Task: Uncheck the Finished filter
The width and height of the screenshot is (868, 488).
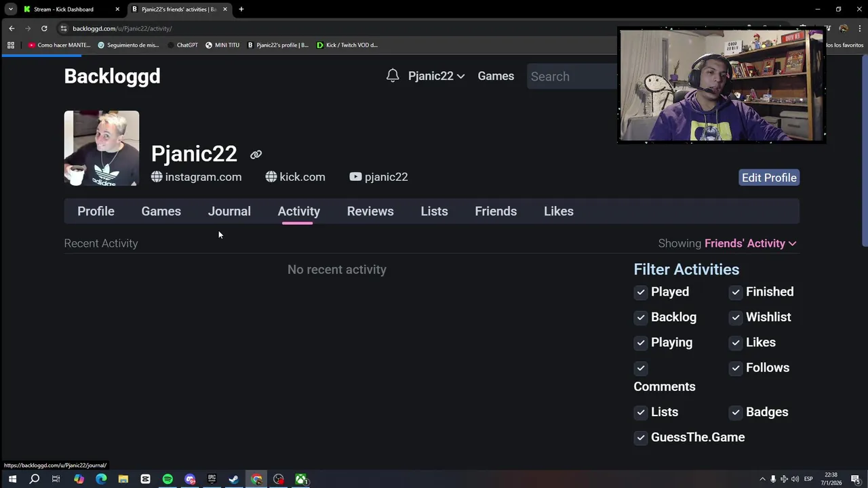Action: pyautogui.click(x=736, y=292)
